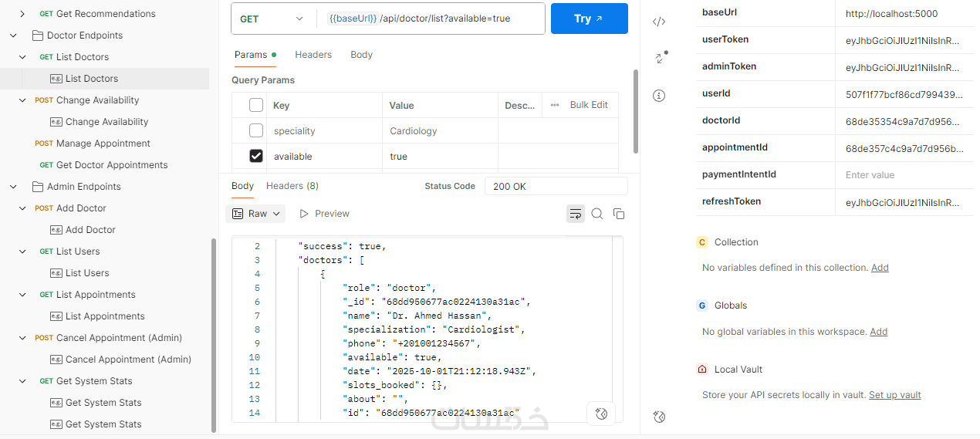Screen dimensions: 980x439
Task: Open the info icon in right sidebar
Action: pos(659,96)
